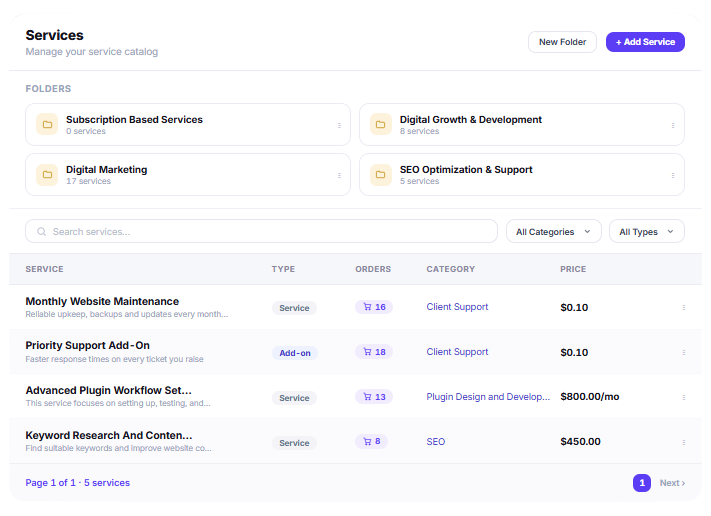Select the Subscription Based Services folder title
711x516 pixels.
coord(134,120)
